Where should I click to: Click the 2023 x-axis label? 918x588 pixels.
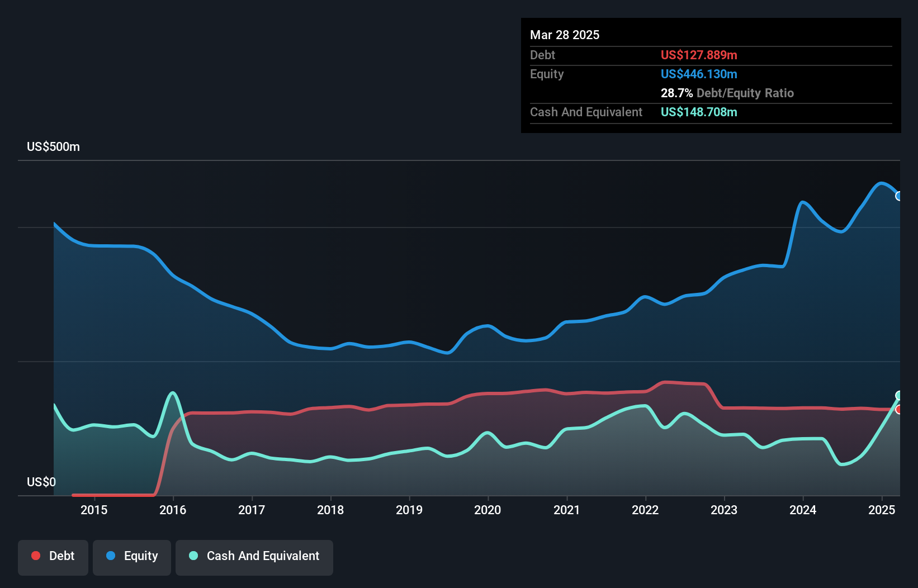pos(724,510)
